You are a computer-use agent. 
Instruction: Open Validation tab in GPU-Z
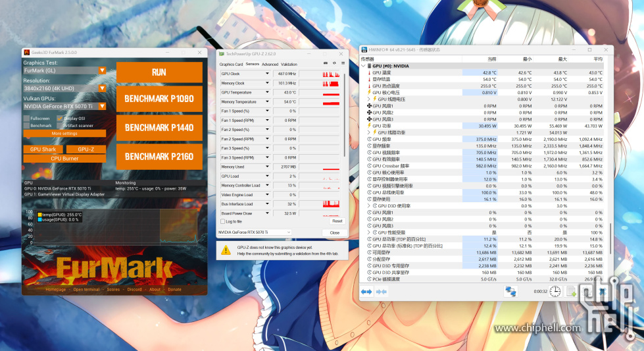click(x=289, y=64)
